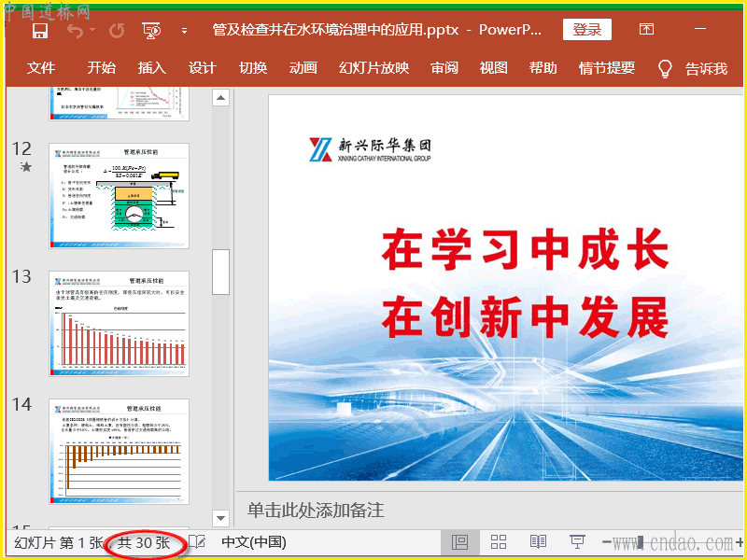Click the slide title text 在学习中成长

click(525, 249)
